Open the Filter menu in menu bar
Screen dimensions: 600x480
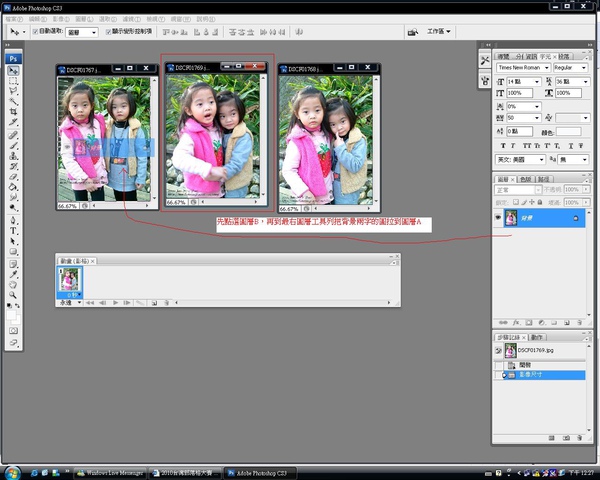(132, 19)
